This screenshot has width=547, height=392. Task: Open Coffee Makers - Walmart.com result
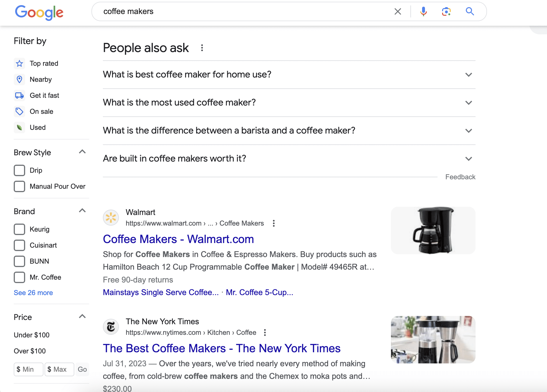click(x=178, y=239)
